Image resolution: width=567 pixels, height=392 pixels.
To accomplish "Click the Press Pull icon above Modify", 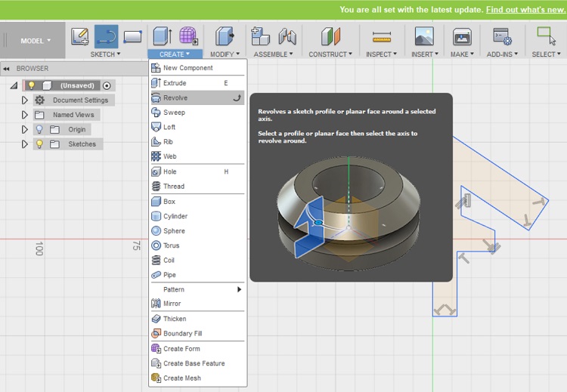I will (225, 35).
